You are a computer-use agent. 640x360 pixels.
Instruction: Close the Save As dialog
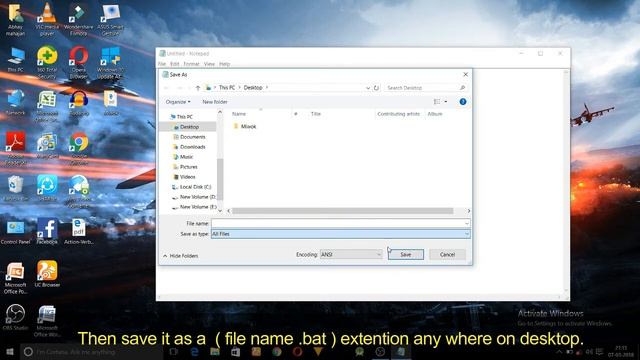pos(465,75)
